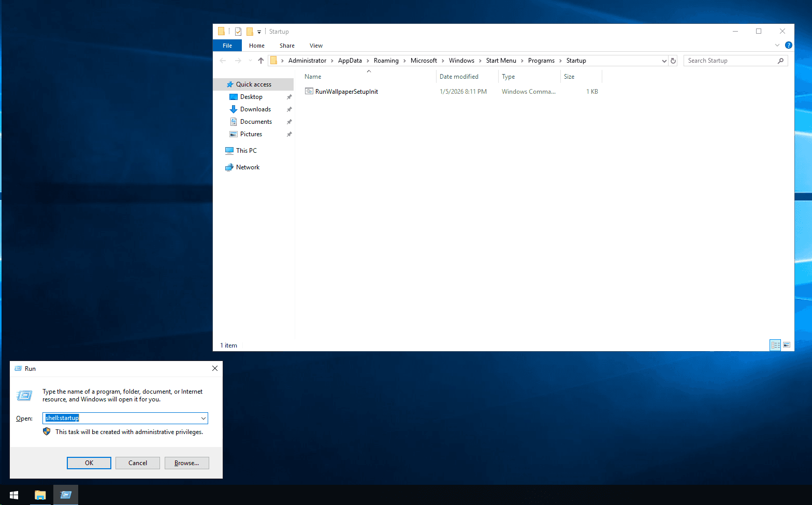The image size is (812, 505).
Task: Open the Windows Start menu
Action: point(14,495)
